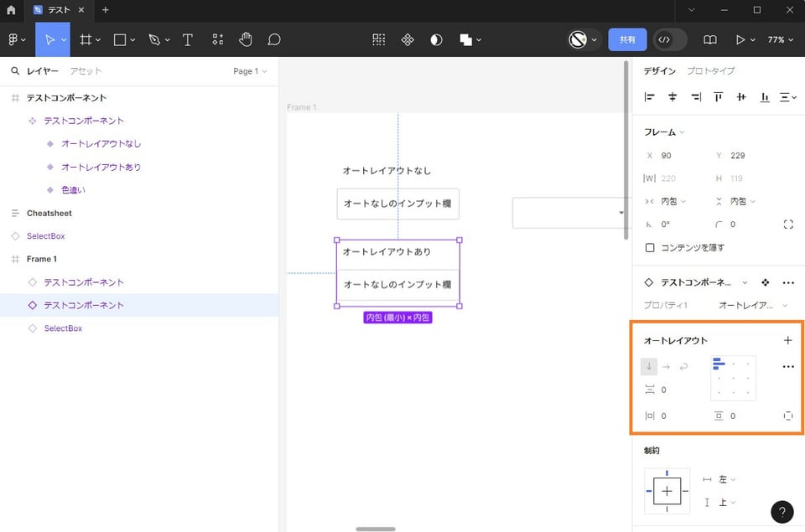
Task: Select the Hand tool
Action: 246,39
